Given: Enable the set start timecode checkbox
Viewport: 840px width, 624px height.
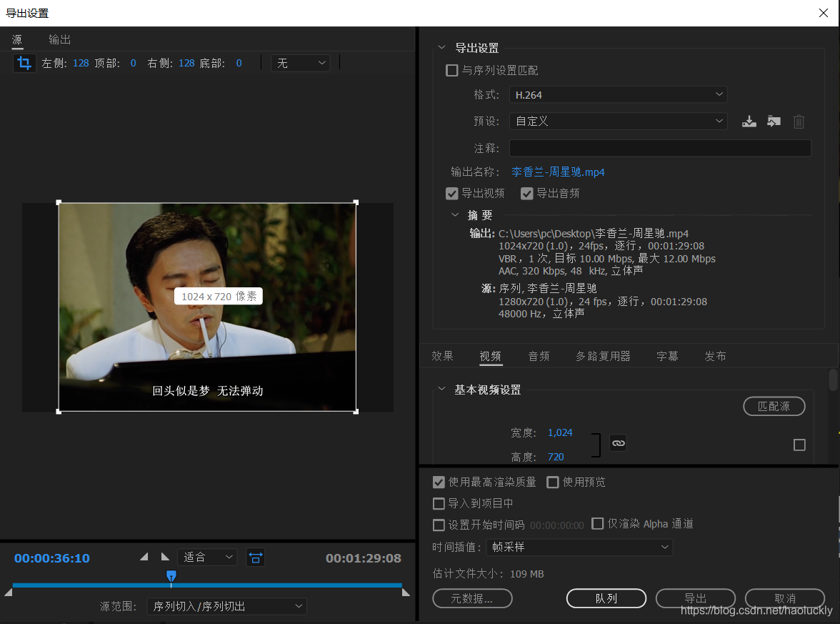Looking at the screenshot, I should [439, 525].
